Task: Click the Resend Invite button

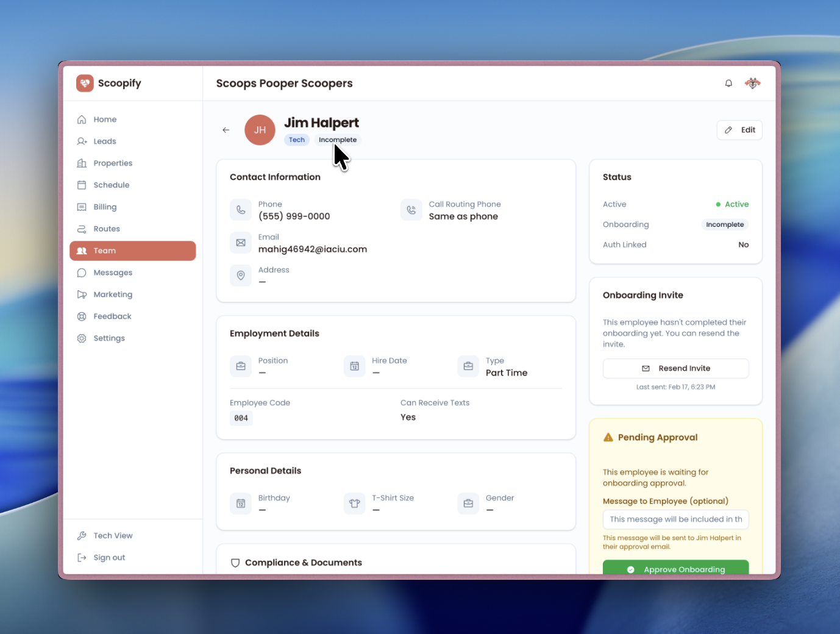Action: (675, 368)
